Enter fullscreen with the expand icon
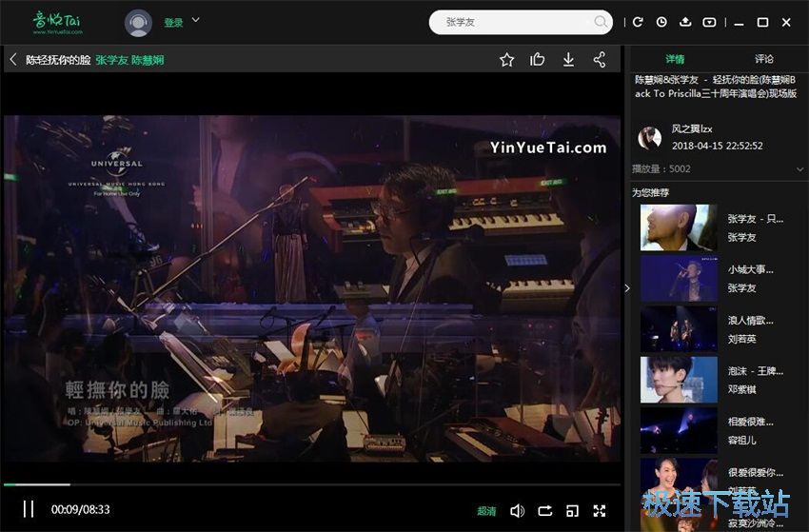This screenshot has width=809, height=532. click(600, 511)
